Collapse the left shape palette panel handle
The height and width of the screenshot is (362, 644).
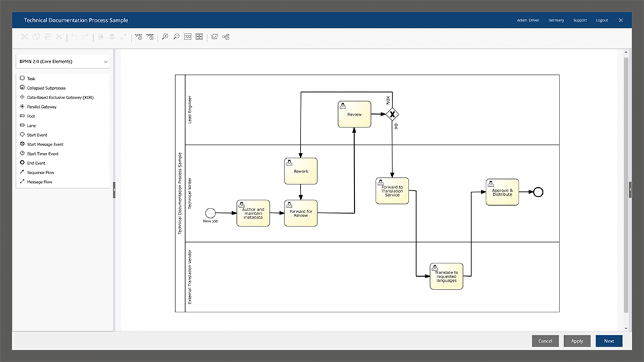tap(114, 190)
